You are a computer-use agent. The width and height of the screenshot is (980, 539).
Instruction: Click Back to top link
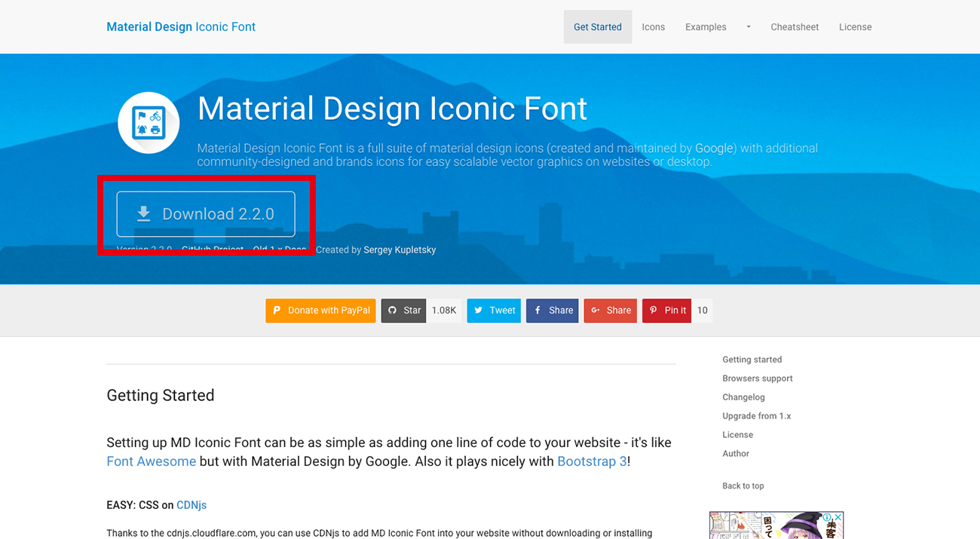pyautogui.click(x=743, y=486)
